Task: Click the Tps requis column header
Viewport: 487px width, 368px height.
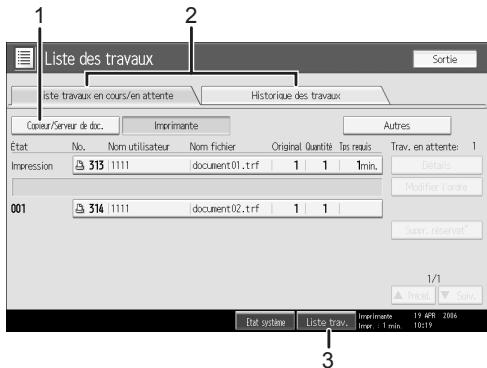Action: point(355,147)
